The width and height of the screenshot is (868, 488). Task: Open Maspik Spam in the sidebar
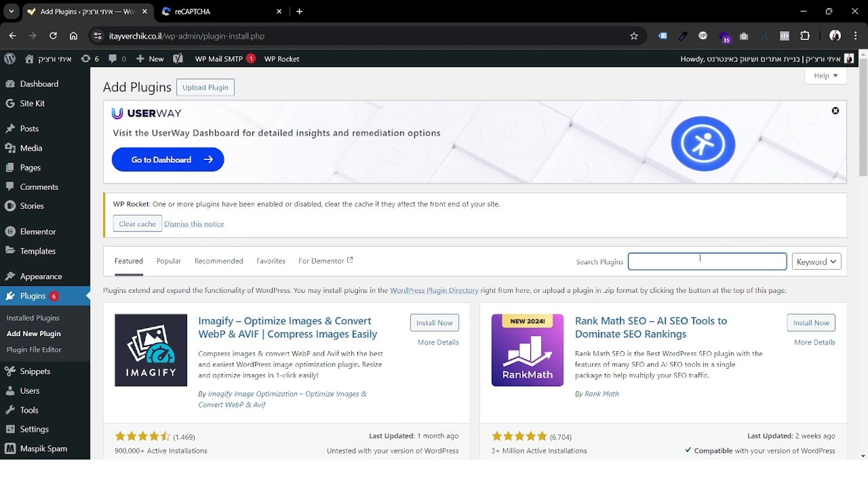(45, 449)
